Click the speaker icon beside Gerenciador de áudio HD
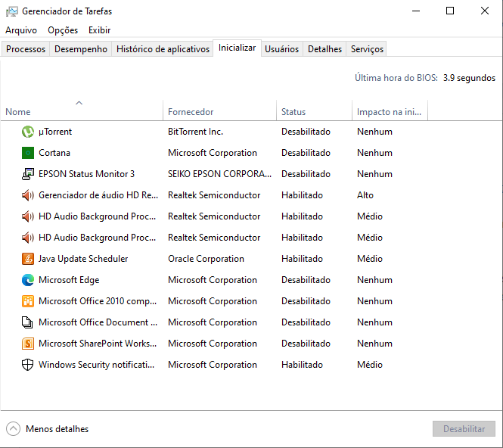503x448 pixels. tap(28, 195)
